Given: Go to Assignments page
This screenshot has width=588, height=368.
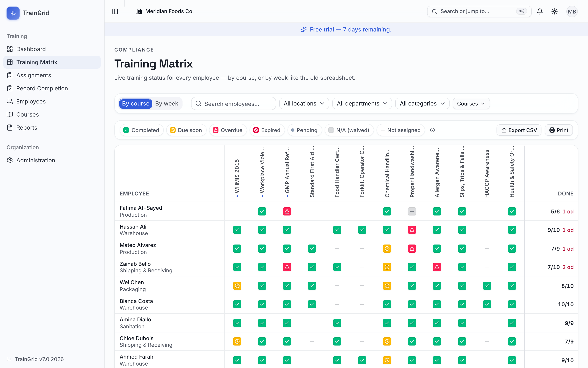Looking at the screenshot, I should tap(52, 75).
